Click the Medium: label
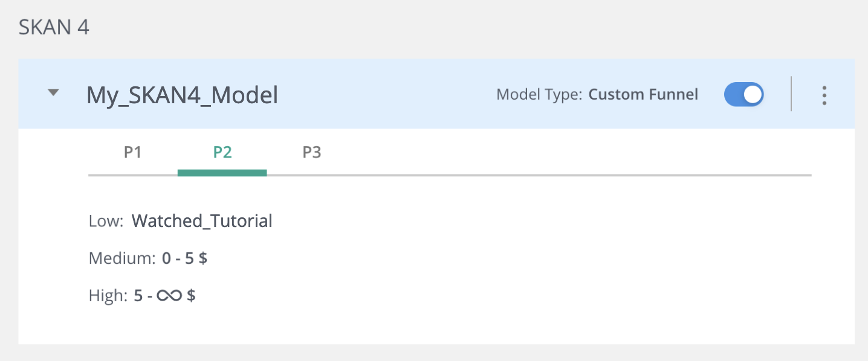Image resolution: width=868 pixels, height=361 pixels. point(122,258)
